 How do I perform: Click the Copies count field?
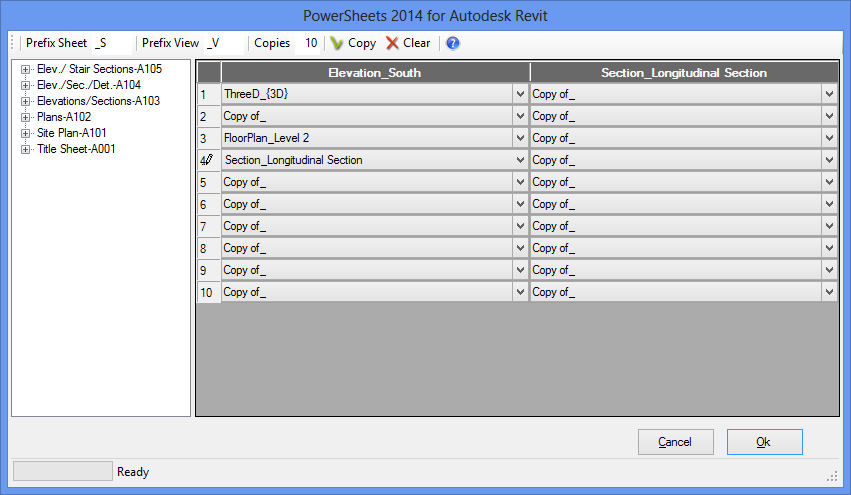[x=308, y=43]
